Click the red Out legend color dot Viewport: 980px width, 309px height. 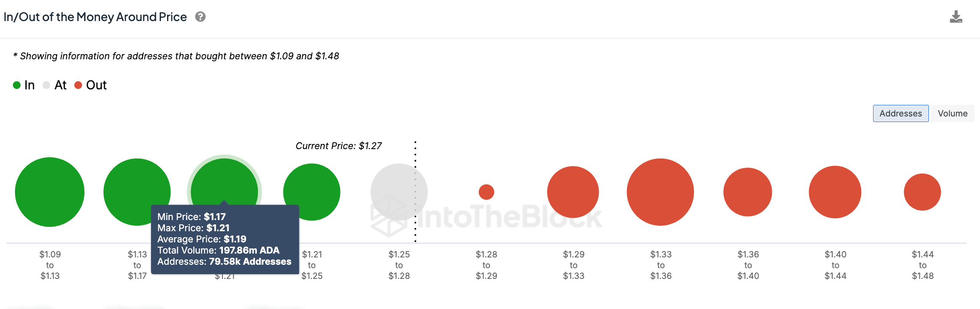[78, 85]
